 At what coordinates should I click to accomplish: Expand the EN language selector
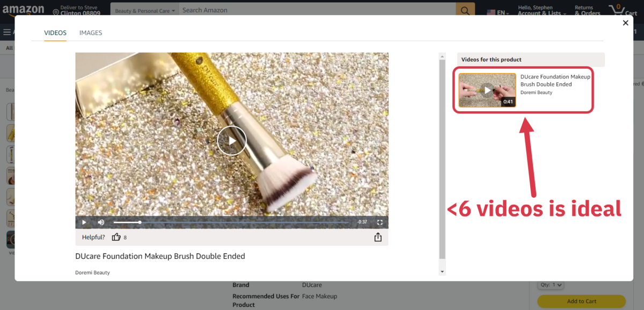498,12
